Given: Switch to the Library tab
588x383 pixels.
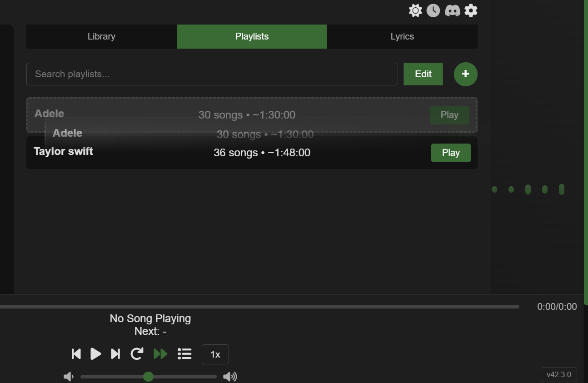Looking at the screenshot, I should coord(101,36).
